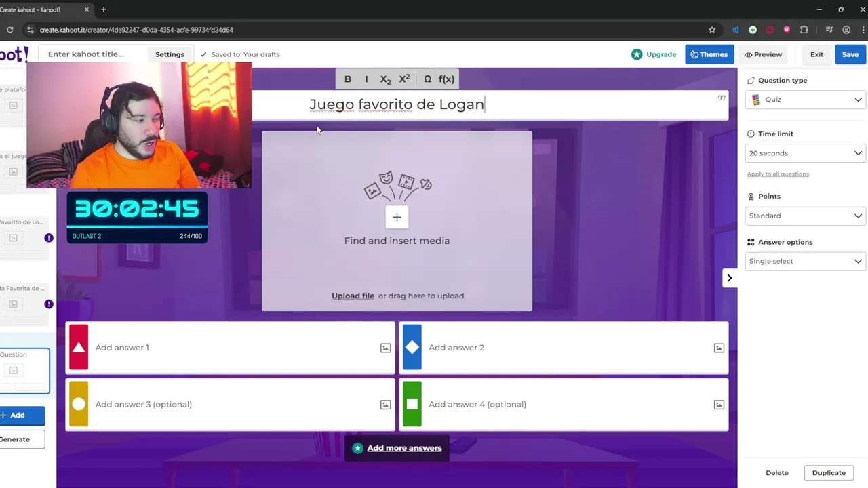This screenshot has width=868, height=488.
Task: Click the green square answer shape
Action: point(412,404)
